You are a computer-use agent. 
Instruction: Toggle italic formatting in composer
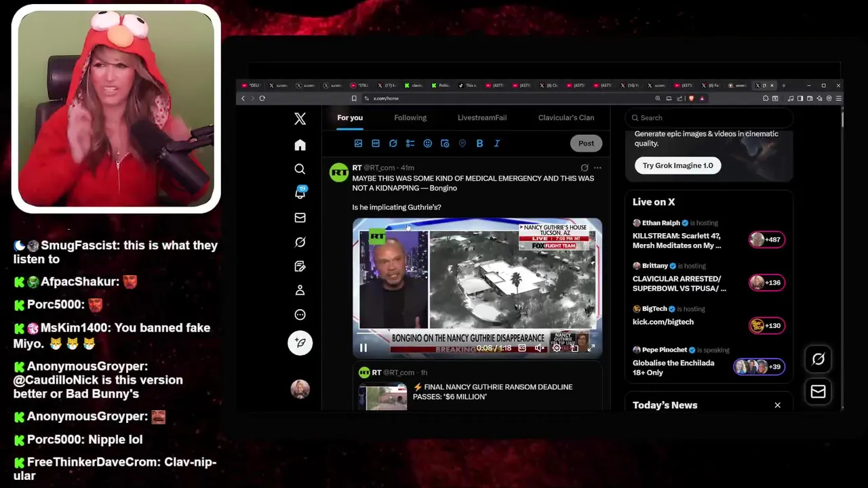496,144
